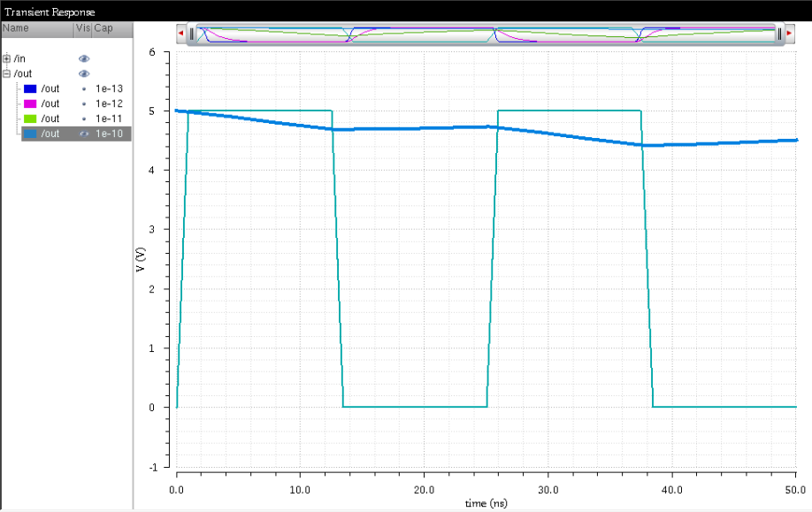
Task: Click the light blue 1e-10 color swatch
Action: [x=30, y=134]
